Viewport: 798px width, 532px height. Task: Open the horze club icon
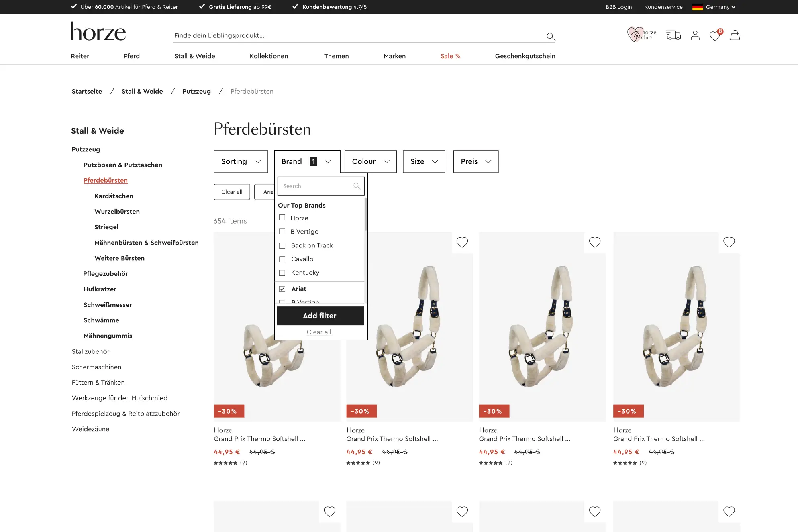641,35
